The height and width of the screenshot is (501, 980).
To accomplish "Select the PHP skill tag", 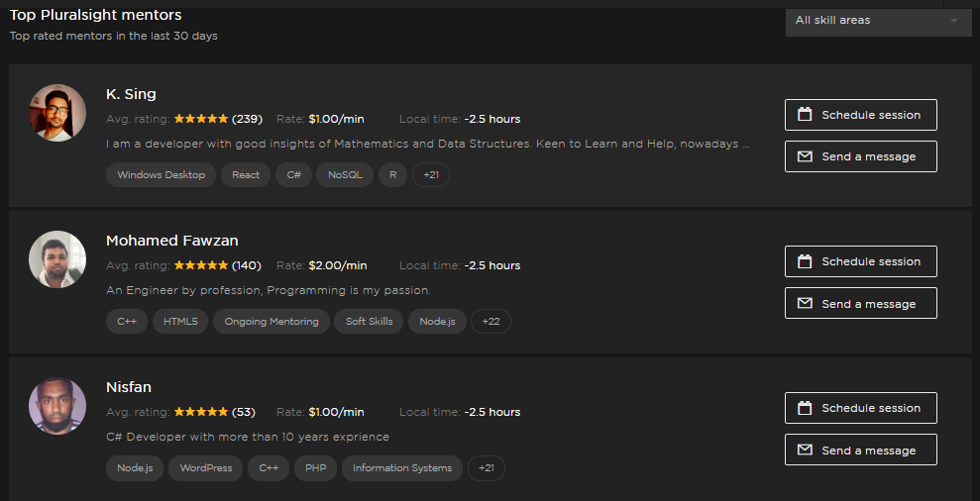I will pyautogui.click(x=316, y=468).
